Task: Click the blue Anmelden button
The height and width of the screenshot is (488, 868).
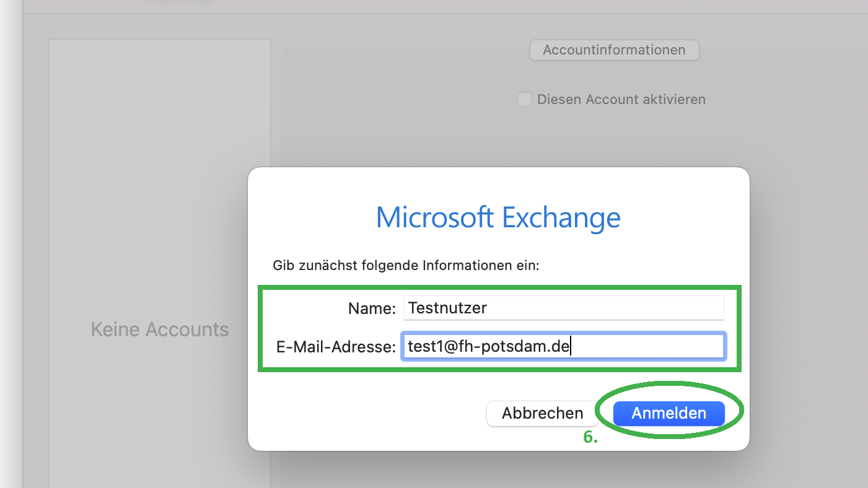Action: (669, 413)
